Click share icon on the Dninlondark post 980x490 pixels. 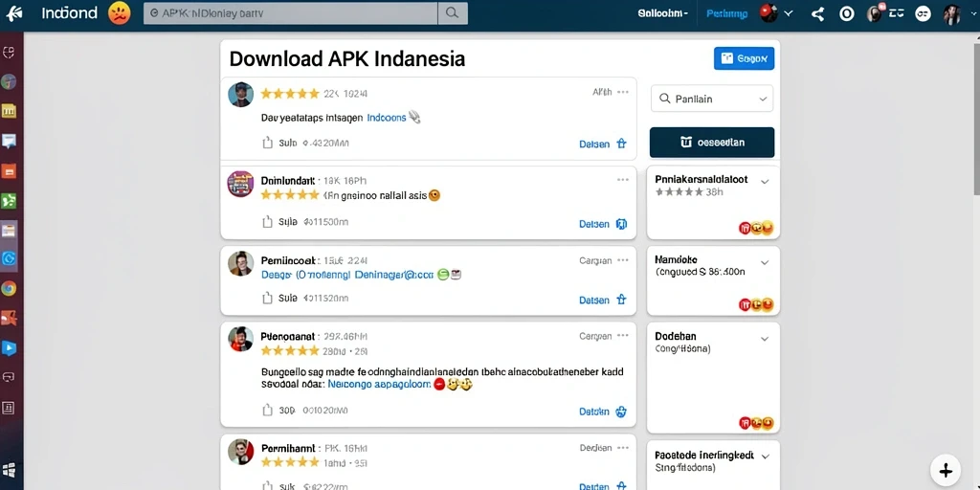tap(268, 221)
